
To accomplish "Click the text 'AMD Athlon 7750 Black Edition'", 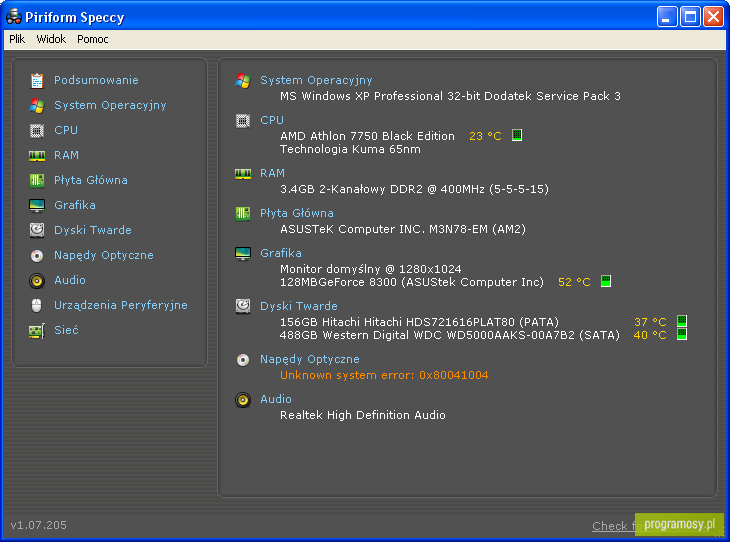I will tap(367, 136).
